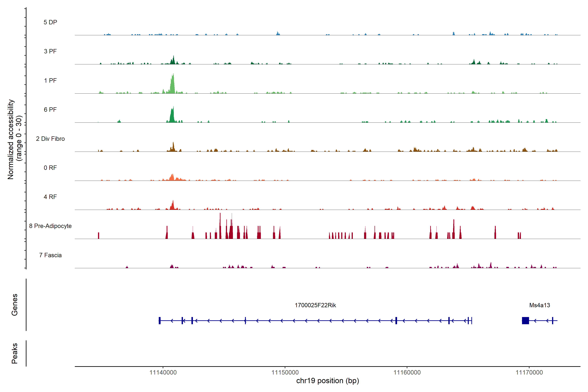Screen dimensions: 588x392
Task: Click the 11170000 x-axis tick label
Action: 529,373
